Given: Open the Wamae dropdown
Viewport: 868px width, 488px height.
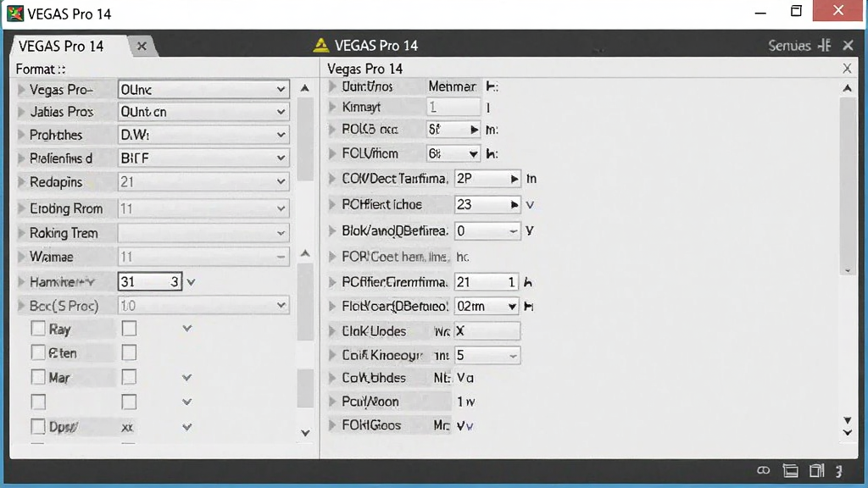Looking at the screenshot, I should pyautogui.click(x=203, y=257).
